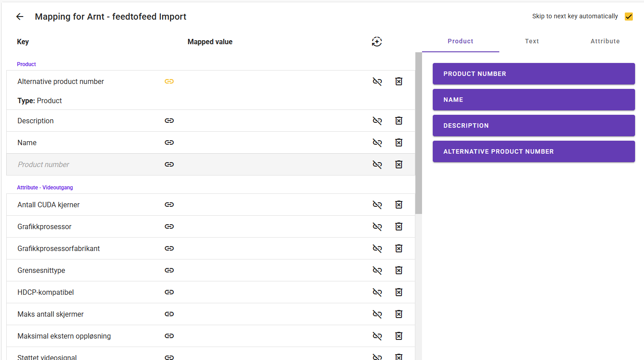Viewport: 644px width, 360px height.
Task: Toggle Skip to next key automatically checkbox
Action: [629, 17]
